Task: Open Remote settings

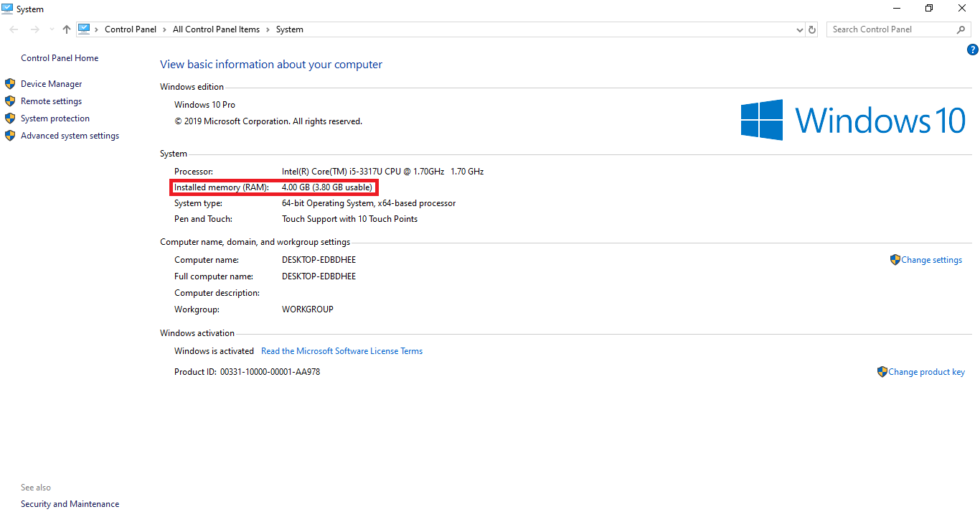Action: (x=52, y=101)
